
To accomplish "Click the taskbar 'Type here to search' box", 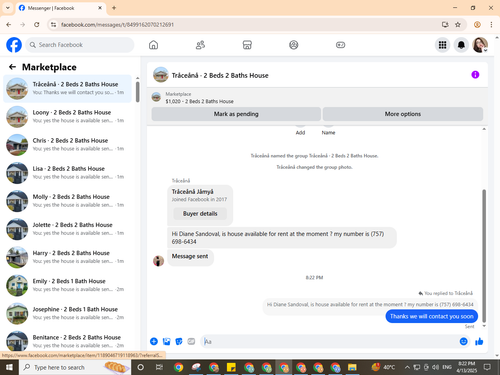I will 75,367.
